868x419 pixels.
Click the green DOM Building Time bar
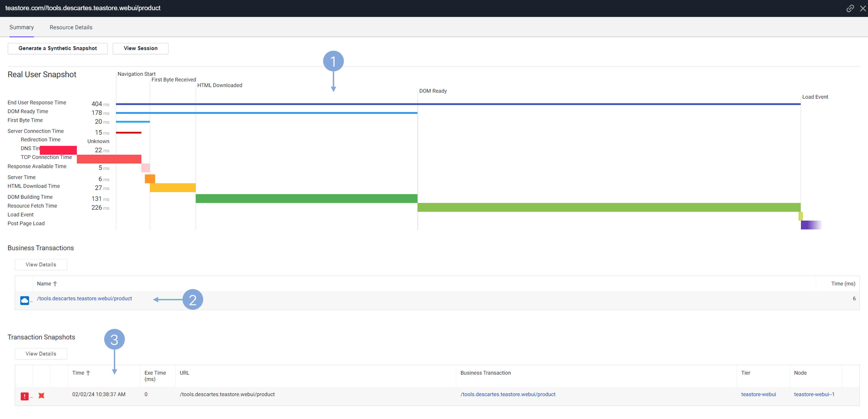click(x=306, y=198)
